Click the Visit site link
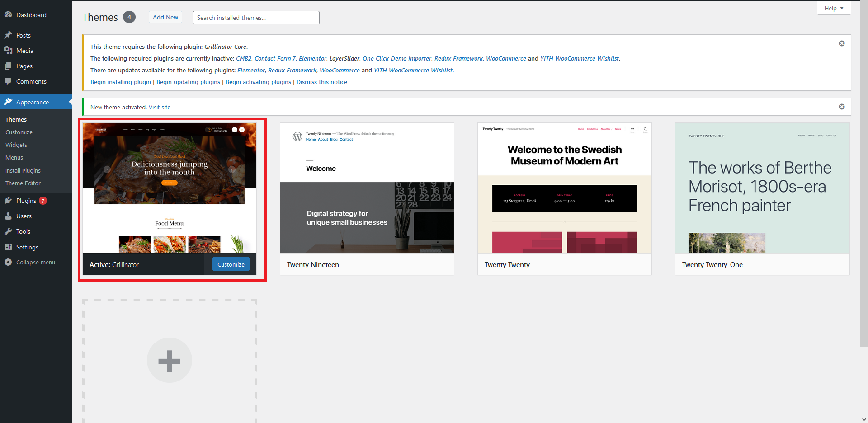868x423 pixels. [x=160, y=107]
